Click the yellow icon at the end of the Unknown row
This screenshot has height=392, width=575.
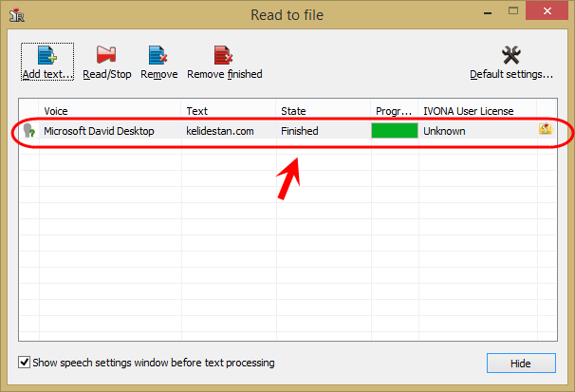[x=546, y=129]
